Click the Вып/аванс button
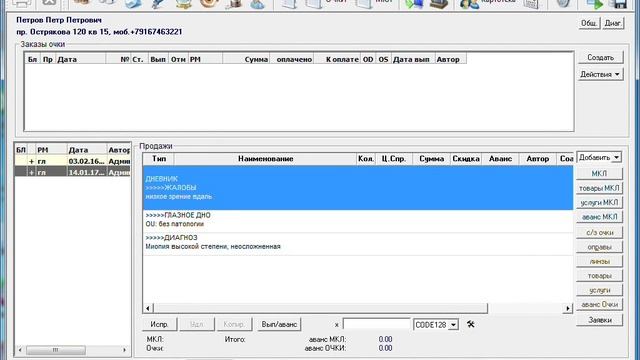Image resolution: width=640 pixels, height=360 pixels. pos(279,324)
